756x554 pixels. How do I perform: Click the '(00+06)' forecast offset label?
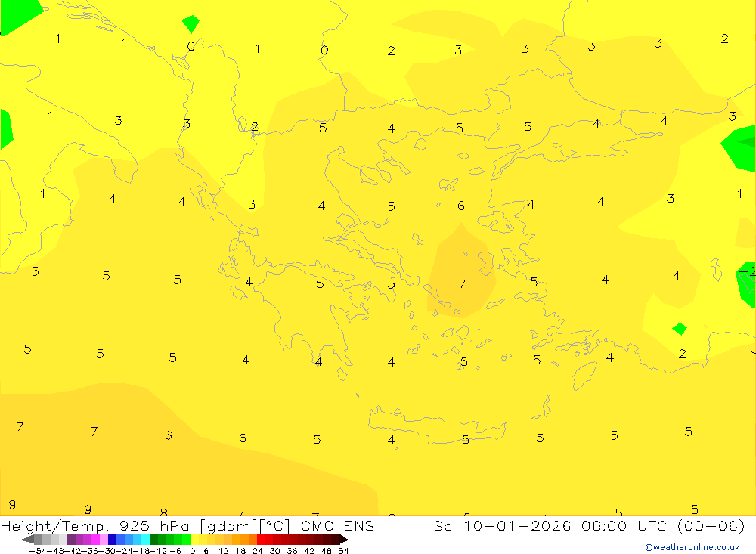pyautogui.click(x=711, y=525)
